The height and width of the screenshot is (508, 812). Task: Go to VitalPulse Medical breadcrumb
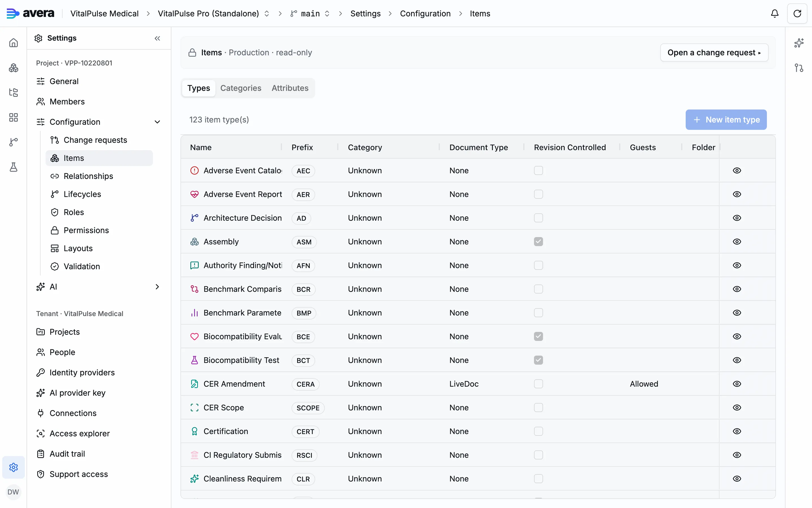pyautogui.click(x=104, y=14)
